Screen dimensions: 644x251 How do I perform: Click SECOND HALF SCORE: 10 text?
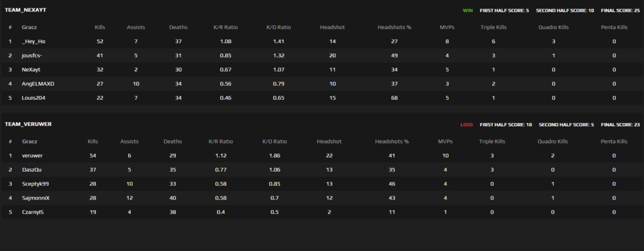(x=565, y=10)
